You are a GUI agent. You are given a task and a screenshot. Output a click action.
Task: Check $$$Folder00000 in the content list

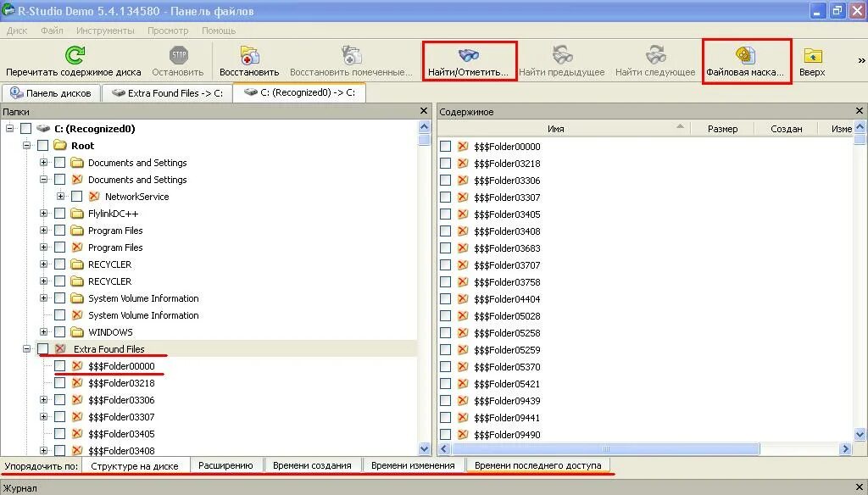(x=445, y=146)
